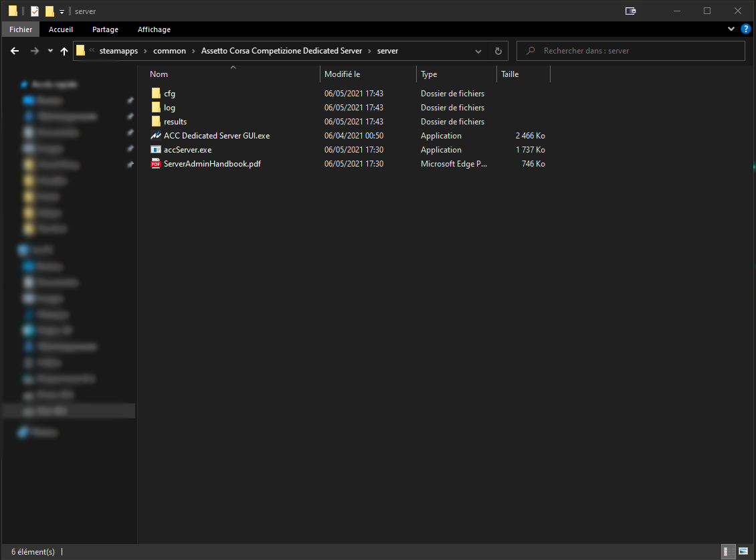Click the common breadcrumb

pyautogui.click(x=169, y=51)
